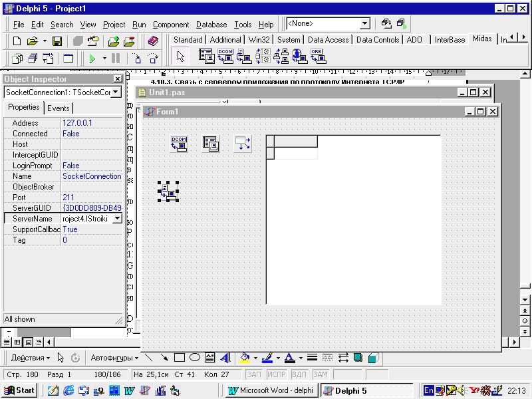Apply the yellow fill color bucket

click(x=245, y=358)
